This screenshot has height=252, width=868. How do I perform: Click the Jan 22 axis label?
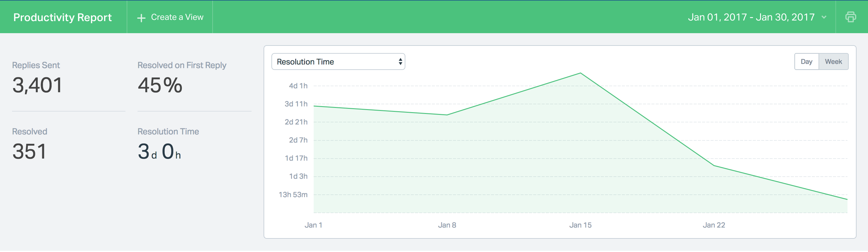(714, 225)
